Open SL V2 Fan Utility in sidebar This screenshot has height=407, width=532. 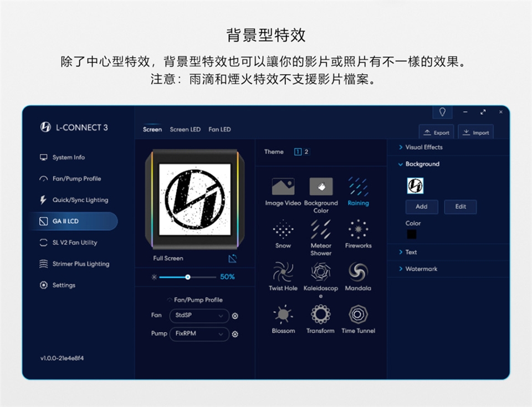(74, 243)
